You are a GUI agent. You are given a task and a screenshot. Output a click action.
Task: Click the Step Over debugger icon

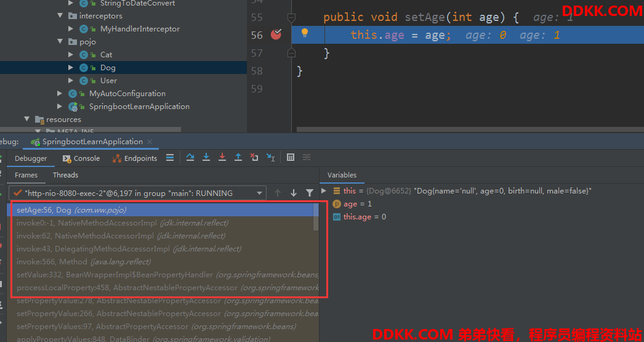(190, 158)
